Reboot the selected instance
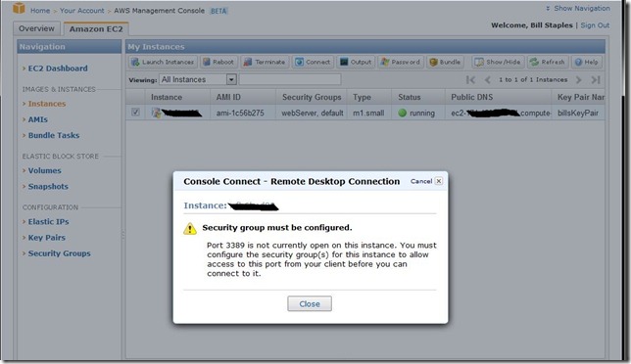Image resolution: width=631 pixels, height=364 pixels. [x=218, y=62]
